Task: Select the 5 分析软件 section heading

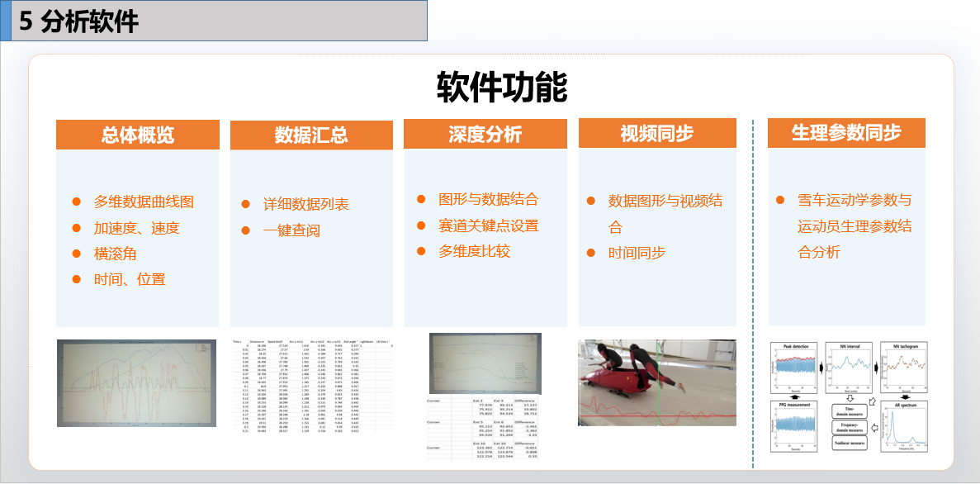Action: click(78, 21)
